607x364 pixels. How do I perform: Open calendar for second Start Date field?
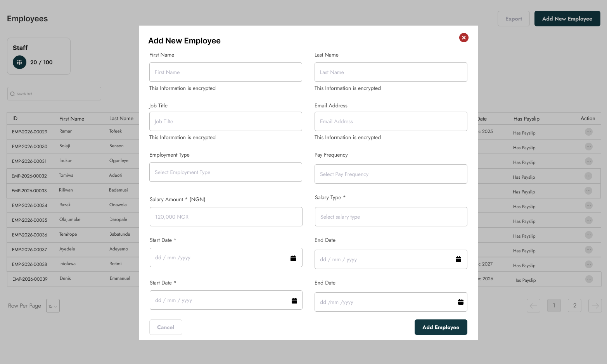click(294, 300)
